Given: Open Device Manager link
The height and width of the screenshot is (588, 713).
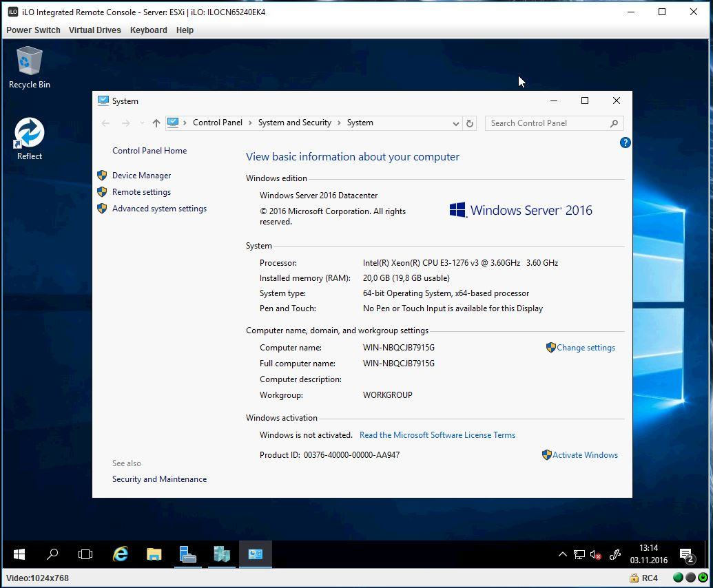Looking at the screenshot, I should point(141,176).
